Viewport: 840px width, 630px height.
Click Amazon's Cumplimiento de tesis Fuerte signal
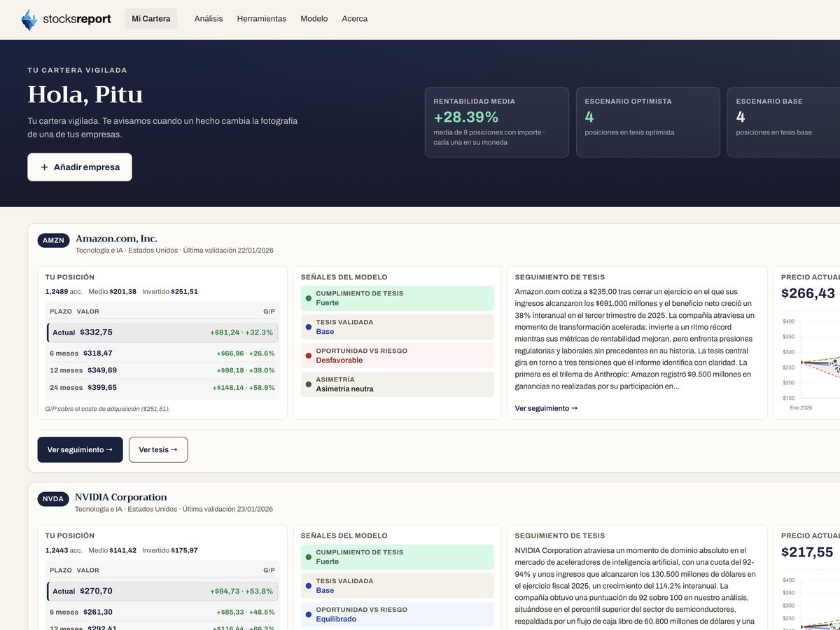coord(397,298)
